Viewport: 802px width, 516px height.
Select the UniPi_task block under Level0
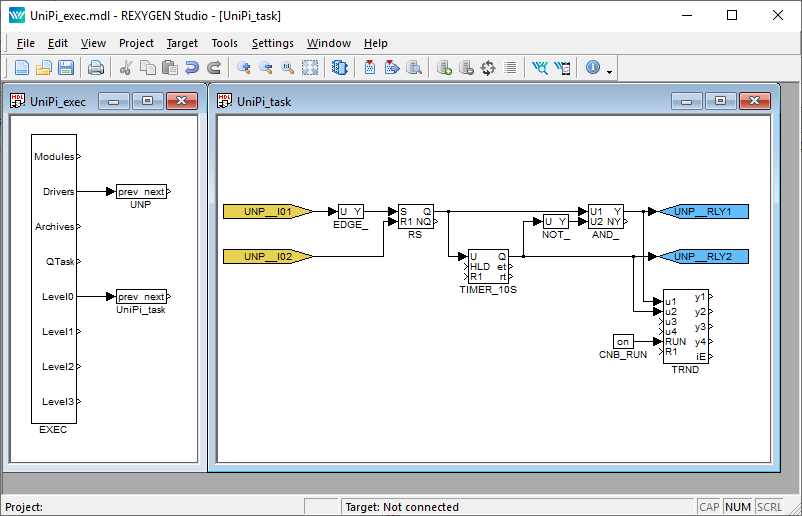141,297
